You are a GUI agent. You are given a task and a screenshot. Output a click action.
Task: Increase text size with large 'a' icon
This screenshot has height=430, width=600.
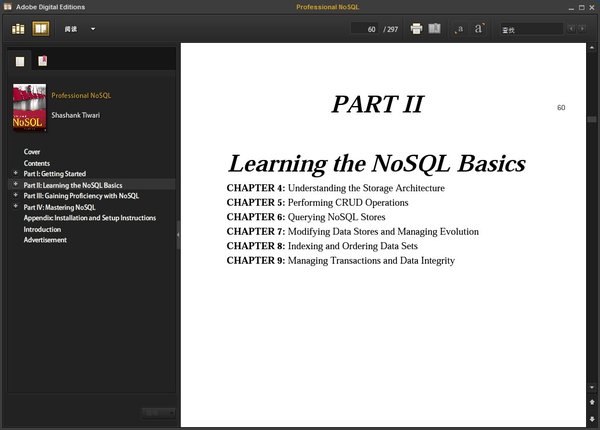click(x=480, y=29)
